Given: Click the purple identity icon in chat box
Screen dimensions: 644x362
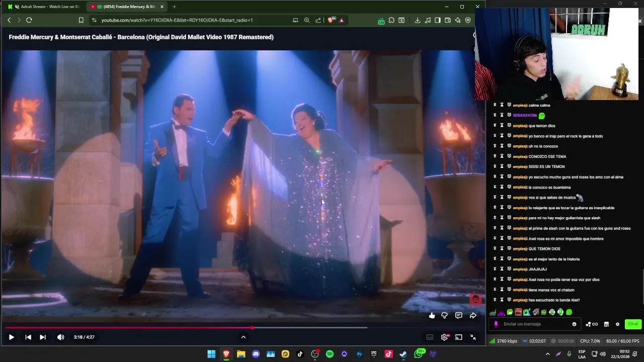Looking at the screenshot, I should [496, 324].
